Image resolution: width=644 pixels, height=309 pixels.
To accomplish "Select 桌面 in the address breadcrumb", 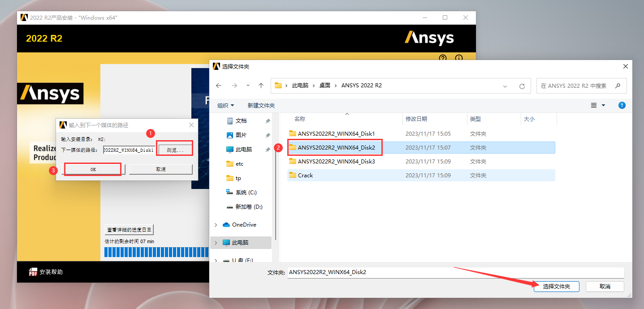I will (x=325, y=86).
